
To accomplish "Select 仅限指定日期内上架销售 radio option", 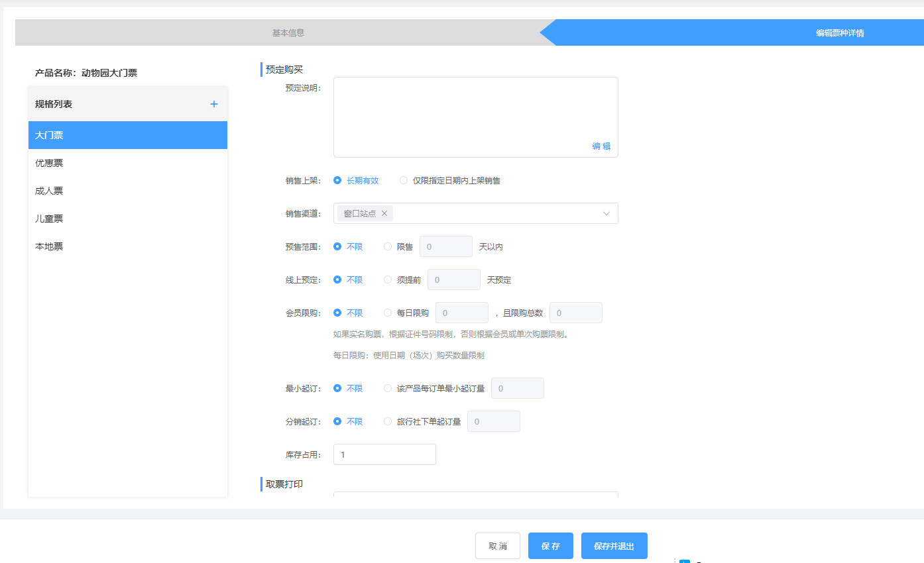I will (x=404, y=180).
